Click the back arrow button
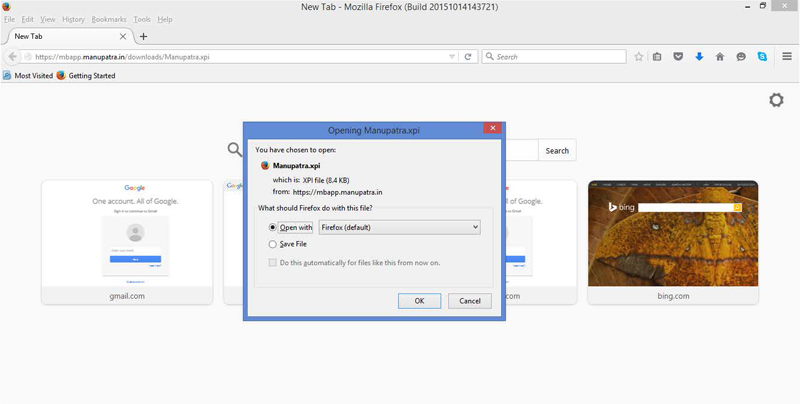This screenshot has height=404, width=800. (12, 57)
